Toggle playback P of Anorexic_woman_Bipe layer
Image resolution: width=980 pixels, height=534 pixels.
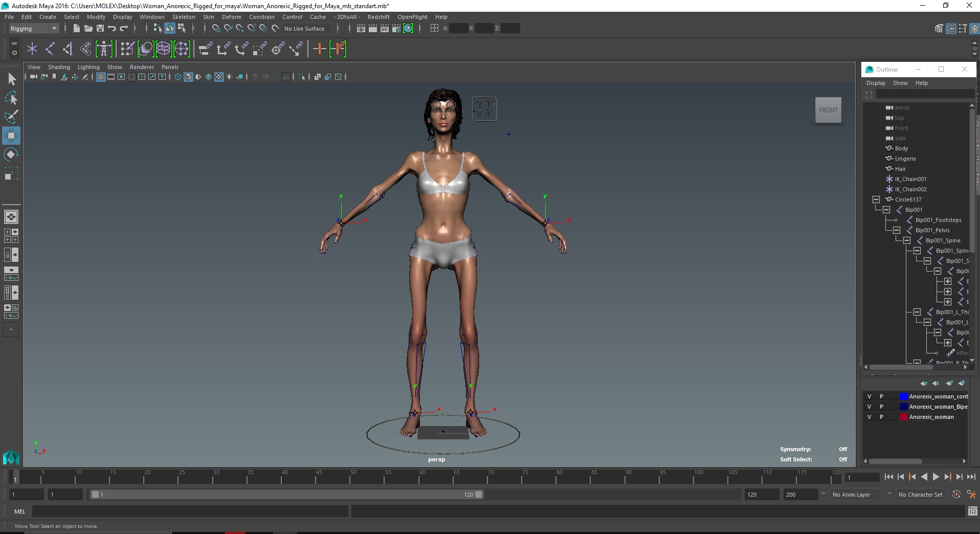click(x=881, y=407)
